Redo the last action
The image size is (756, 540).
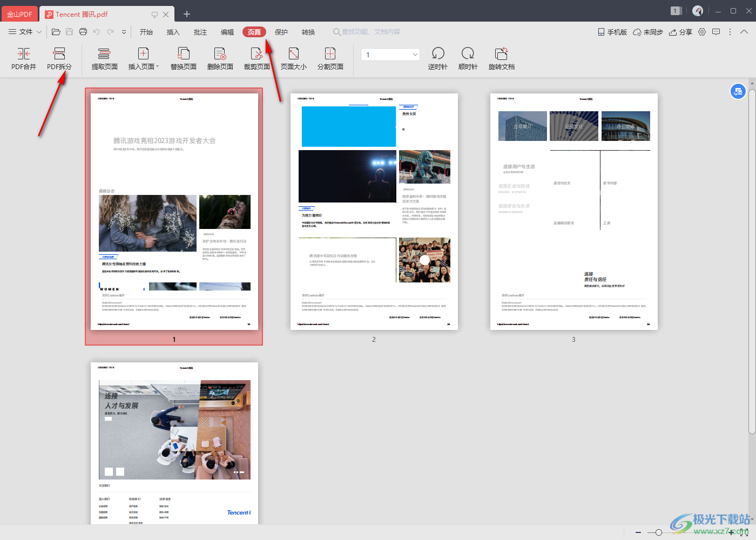tap(110, 32)
